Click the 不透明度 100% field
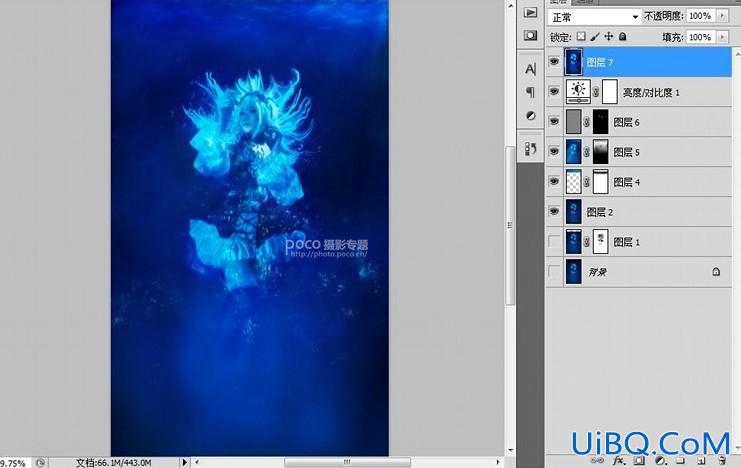Viewport: 741px width, 468px height. (701, 16)
